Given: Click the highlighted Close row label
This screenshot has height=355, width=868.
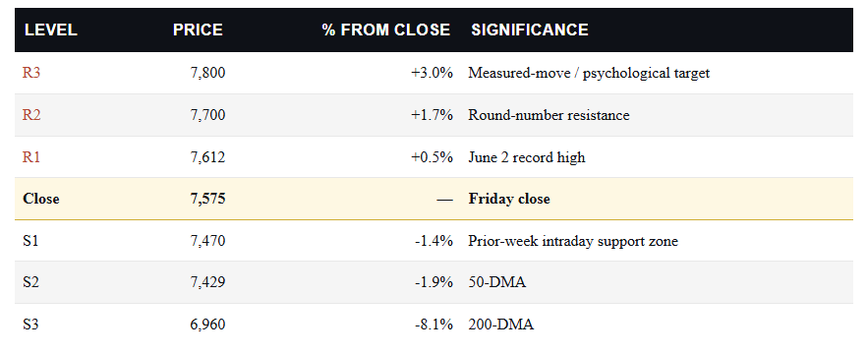Looking at the screenshot, I should [x=41, y=199].
